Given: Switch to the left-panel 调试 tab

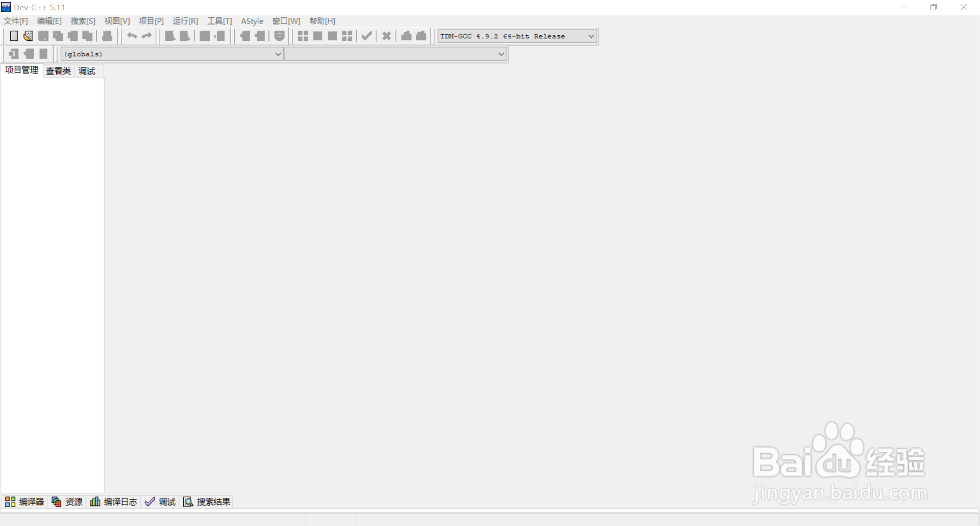Looking at the screenshot, I should pyautogui.click(x=87, y=71).
